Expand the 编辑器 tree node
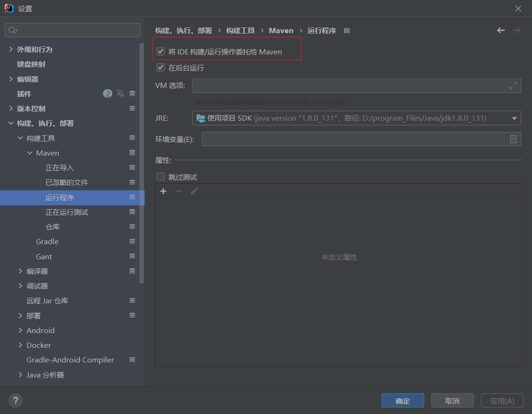The image size is (532, 414). tap(11, 79)
